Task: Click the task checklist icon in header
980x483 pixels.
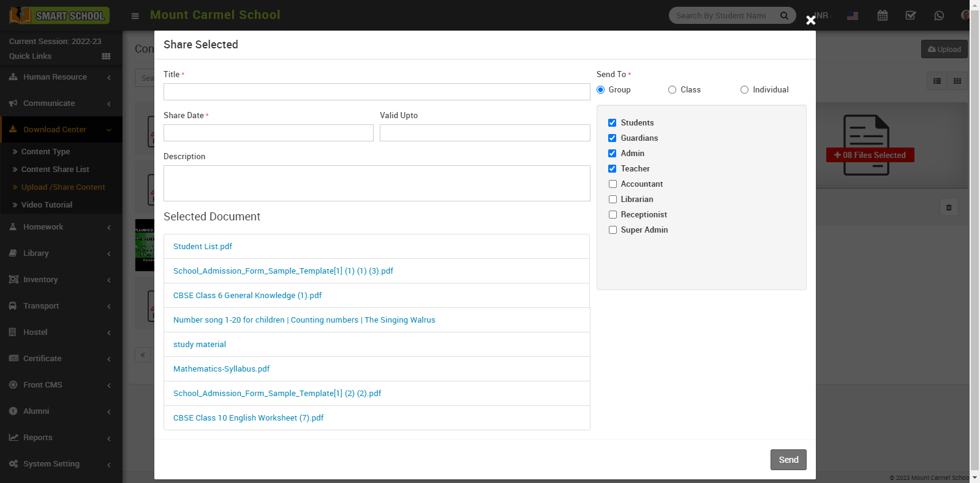Action: pyautogui.click(x=911, y=15)
